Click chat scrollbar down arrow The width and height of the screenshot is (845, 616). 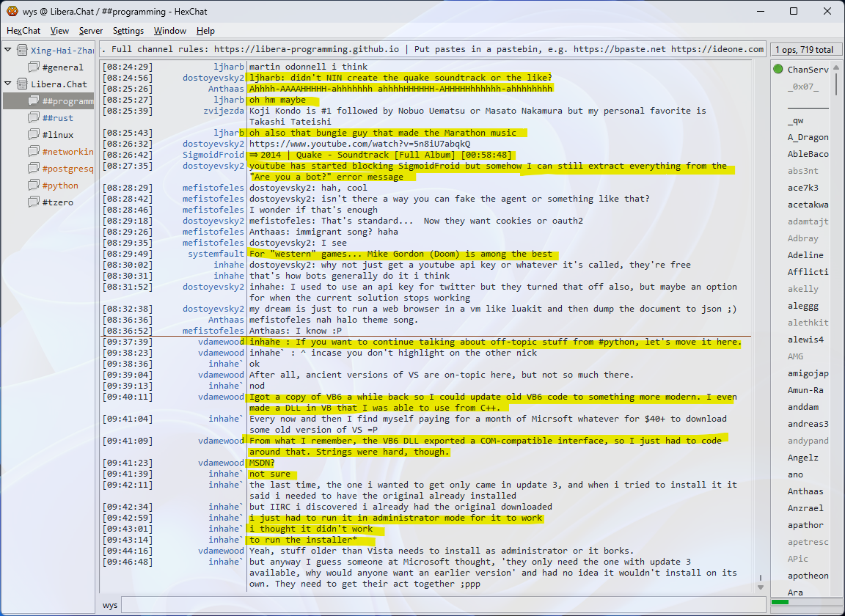coord(759,586)
